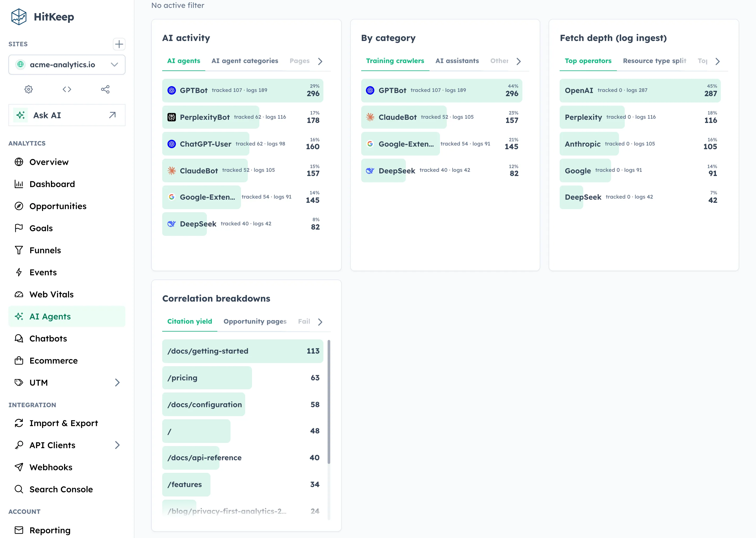Click the Correlation breakdowns list scrollbar
The image size is (756, 538).
(x=329, y=401)
